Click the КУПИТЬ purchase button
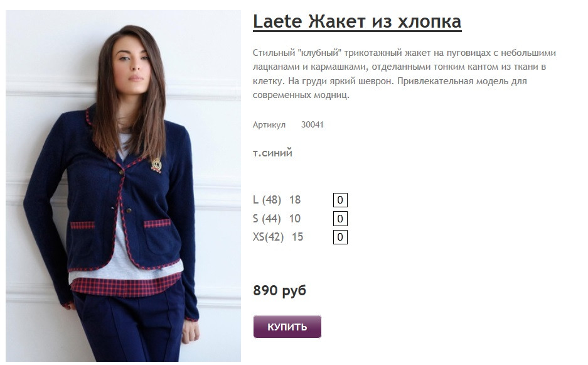 point(287,327)
